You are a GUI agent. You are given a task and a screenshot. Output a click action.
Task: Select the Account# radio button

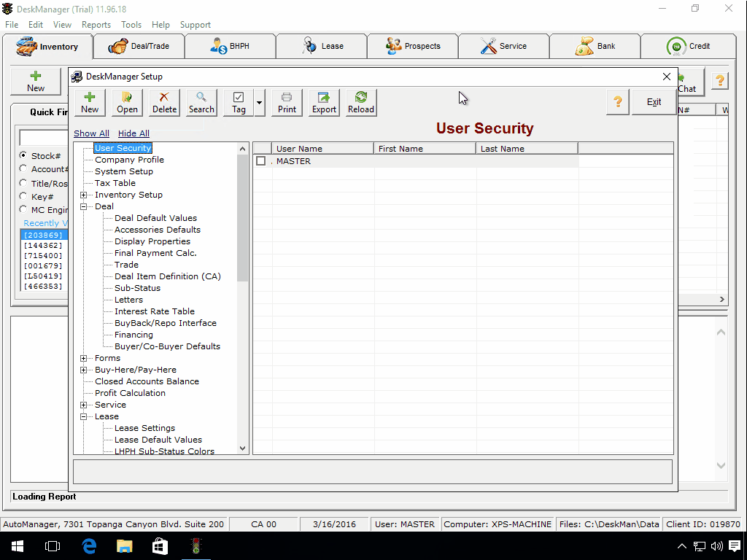(23, 168)
